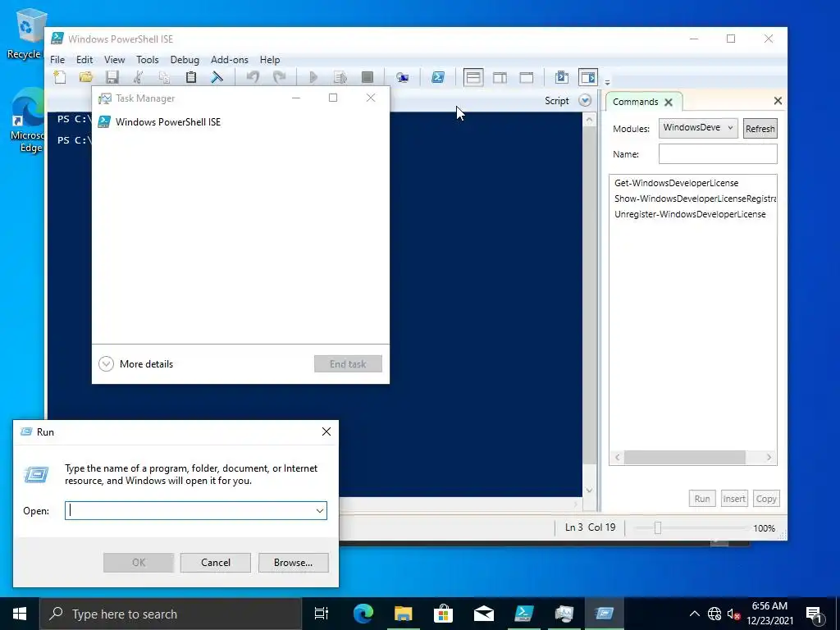The width and height of the screenshot is (840, 630).
Task: Open Microsoft Store from taskbar
Action: [443, 614]
